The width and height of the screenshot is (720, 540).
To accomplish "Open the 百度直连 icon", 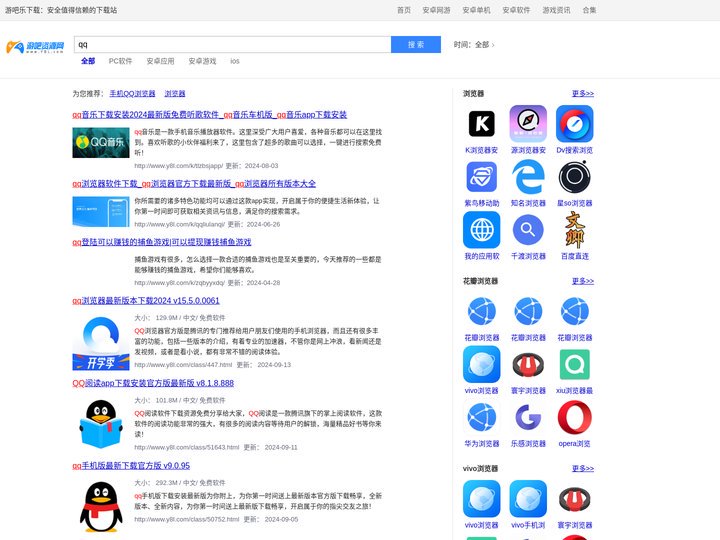I will coord(574,230).
